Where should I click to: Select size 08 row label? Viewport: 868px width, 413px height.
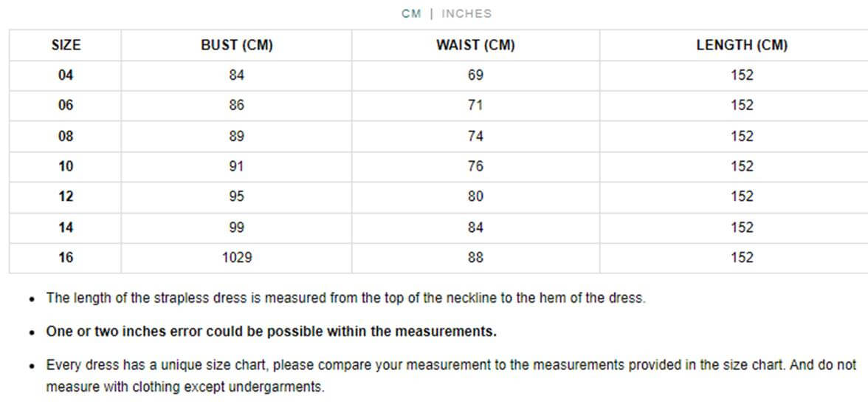[x=66, y=137]
